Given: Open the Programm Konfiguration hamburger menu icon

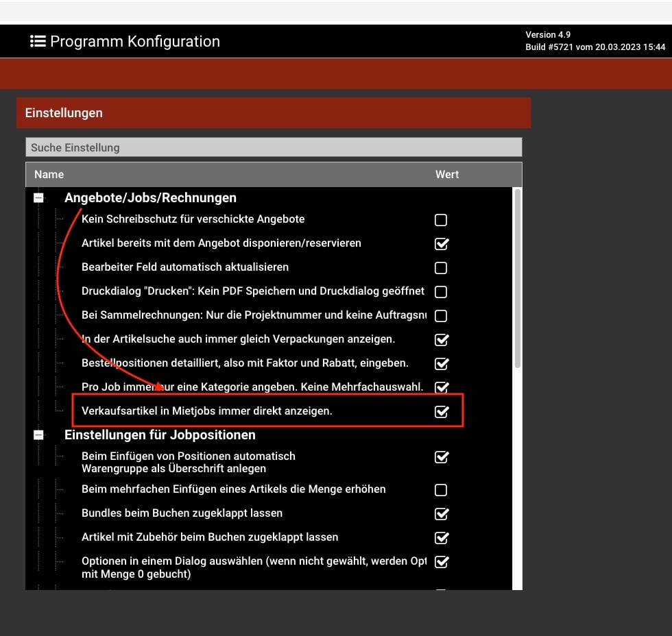Looking at the screenshot, I should coord(38,41).
